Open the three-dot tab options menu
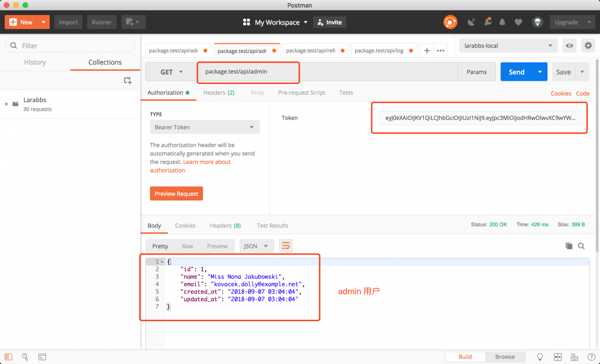The image size is (600, 364). point(441,50)
